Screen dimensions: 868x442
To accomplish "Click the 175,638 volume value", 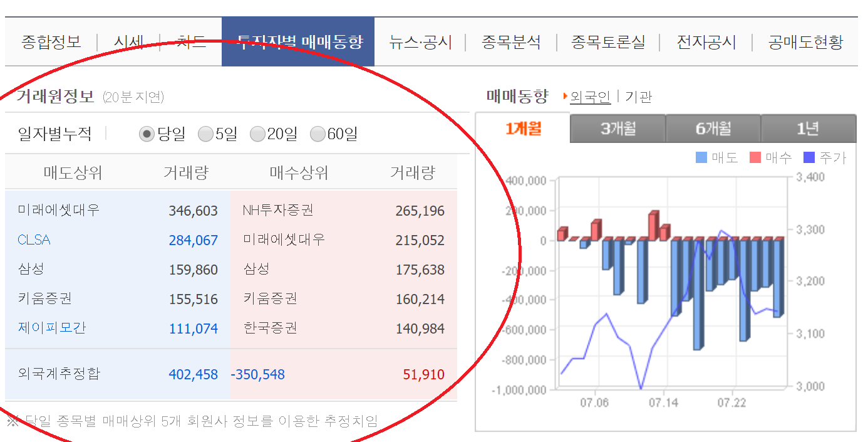I will click(420, 270).
